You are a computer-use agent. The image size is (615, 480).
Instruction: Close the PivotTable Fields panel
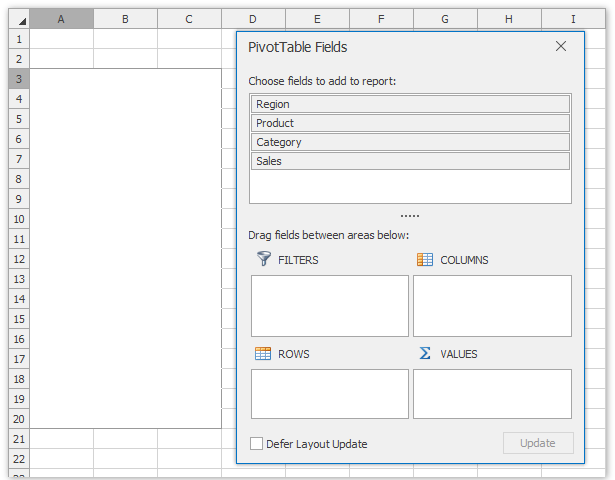tap(561, 46)
